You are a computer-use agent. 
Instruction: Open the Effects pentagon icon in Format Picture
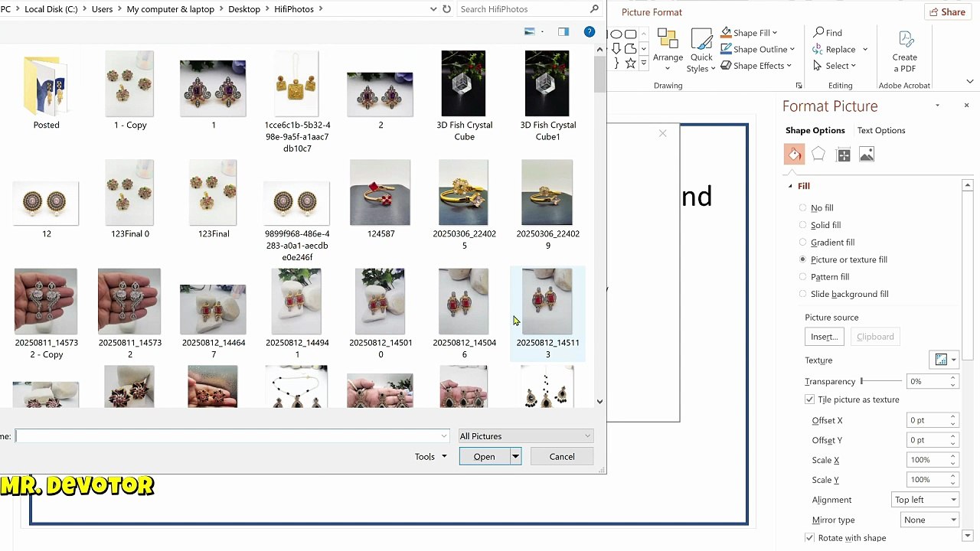[x=818, y=155]
